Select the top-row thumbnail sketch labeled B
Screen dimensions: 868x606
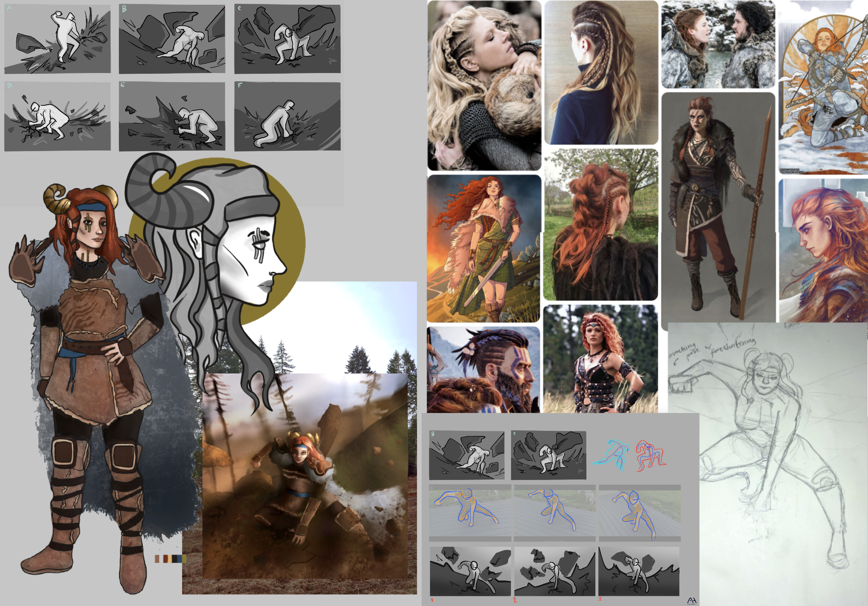[172, 39]
